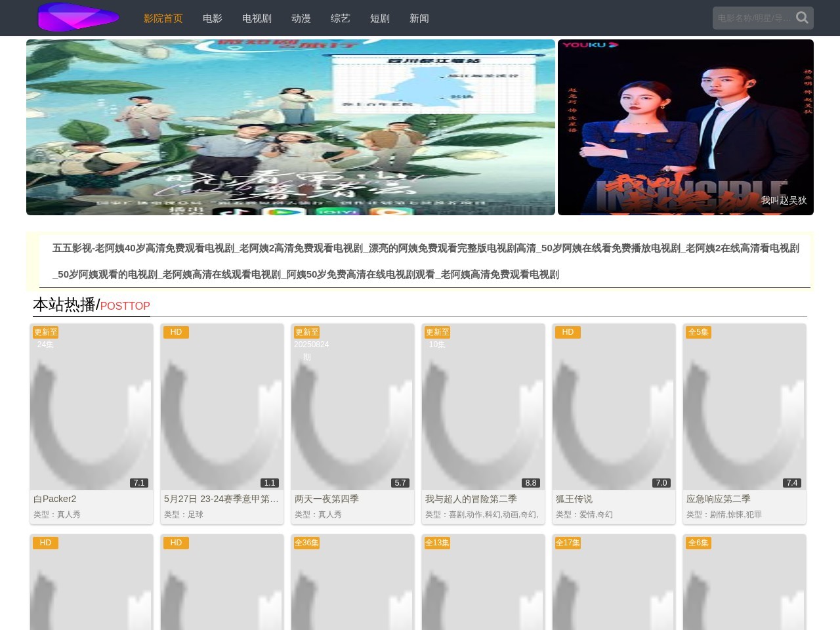Click the 类型：剧情,惊悚,犯罪 genre text
This screenshot has width=840, height=630.
click(724, 514)
